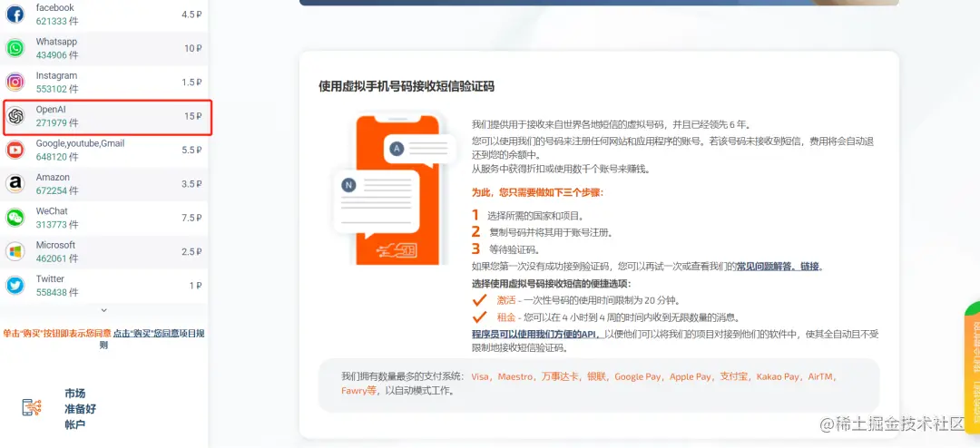The image size is (980, 448).
Task: Click the Twitter bird icon
Action: (x=15, y=285)
